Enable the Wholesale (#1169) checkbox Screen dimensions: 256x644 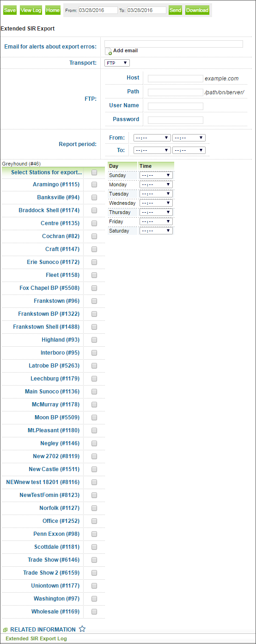94,612
